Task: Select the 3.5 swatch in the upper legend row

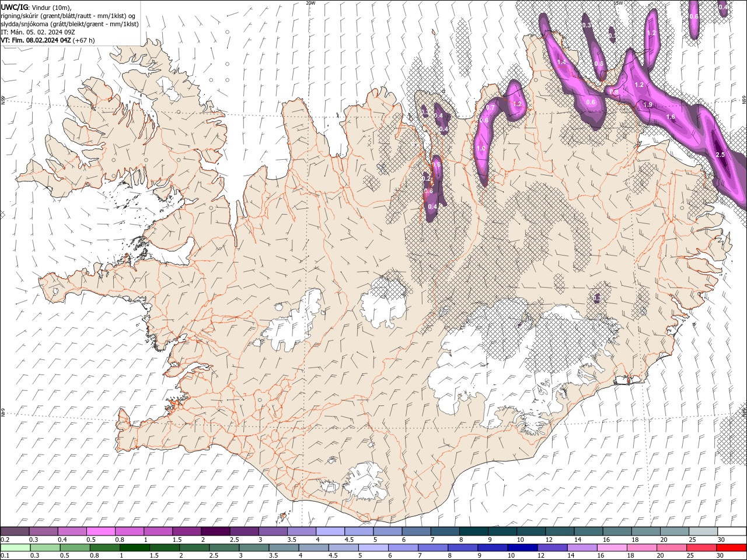Action: click(301, 531)
